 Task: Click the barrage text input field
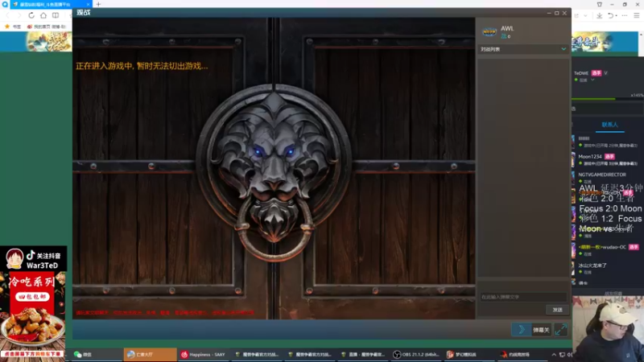click(523, 297)
